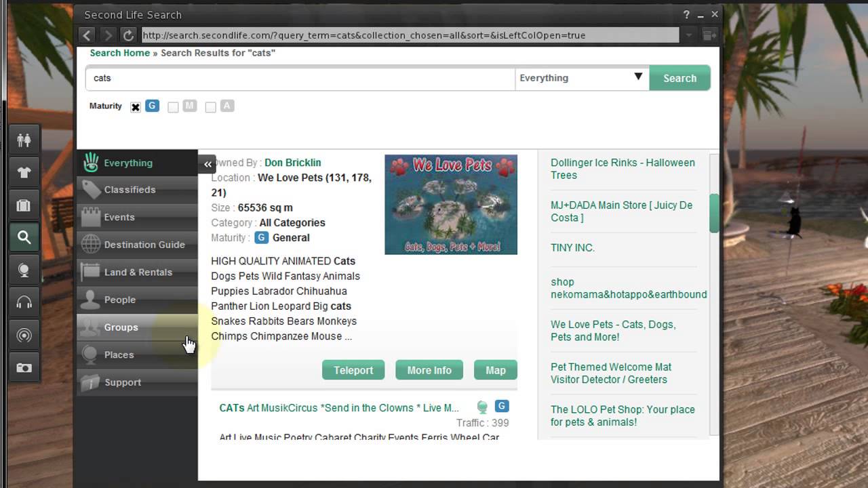
Task: Click the person icon beside People
Action: click(x=91, y=299)
